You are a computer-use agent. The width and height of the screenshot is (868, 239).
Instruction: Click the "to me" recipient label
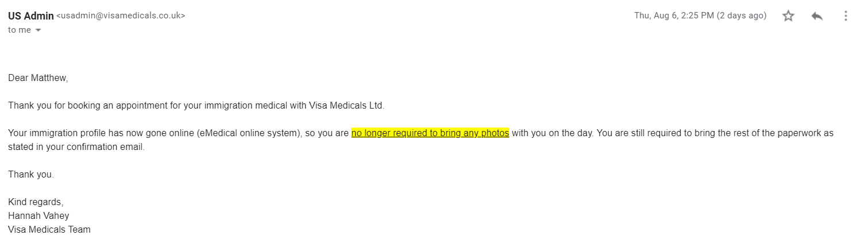[20, 30]
